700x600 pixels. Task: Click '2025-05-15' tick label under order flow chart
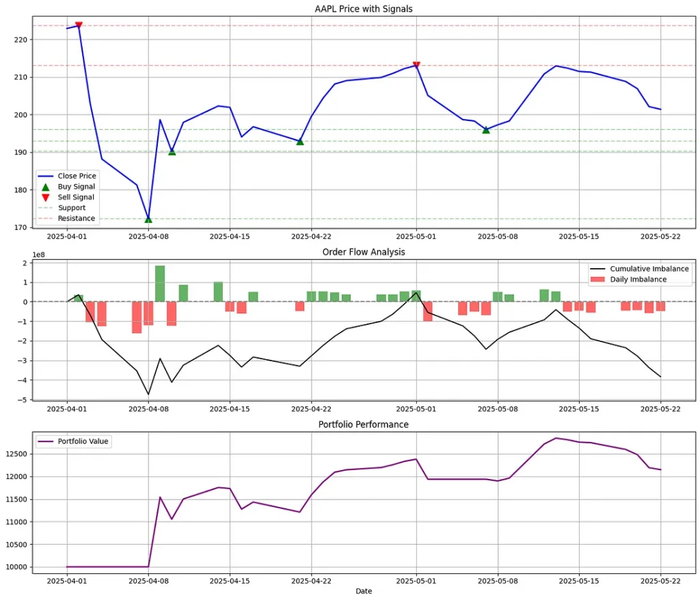579,409
